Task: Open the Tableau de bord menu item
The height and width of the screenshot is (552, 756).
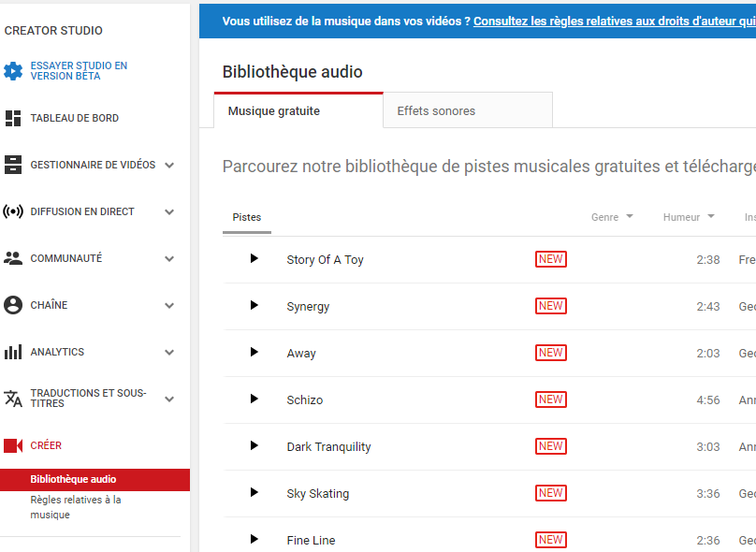Action: click(74, 118)
